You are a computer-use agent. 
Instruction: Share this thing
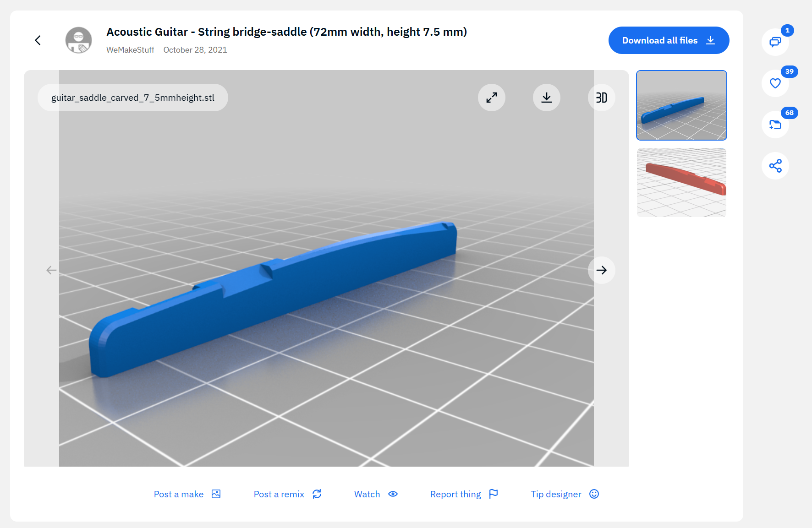pos(775,166)
